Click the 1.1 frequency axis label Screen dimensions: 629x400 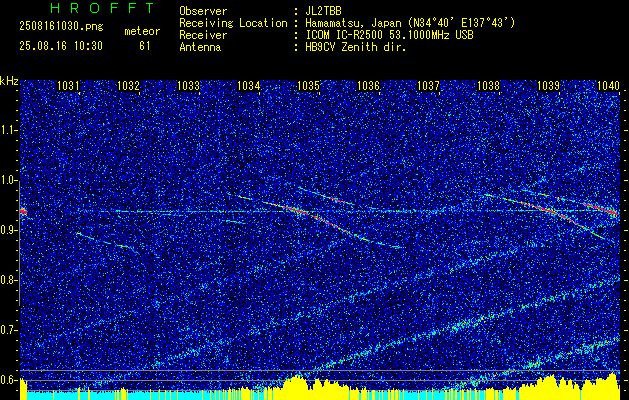point(8,130)
